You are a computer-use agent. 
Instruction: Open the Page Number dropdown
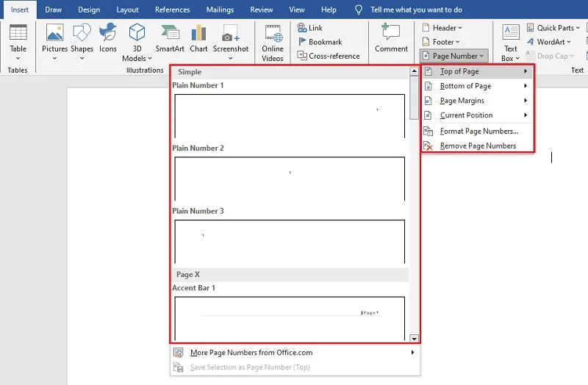pos(453,56)
